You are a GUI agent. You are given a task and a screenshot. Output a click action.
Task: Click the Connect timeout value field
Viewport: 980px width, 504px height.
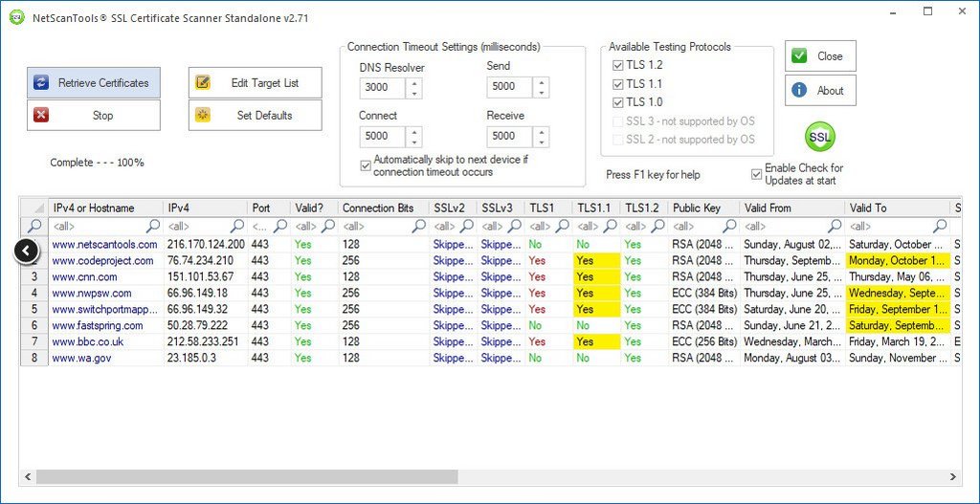[383, 136]
